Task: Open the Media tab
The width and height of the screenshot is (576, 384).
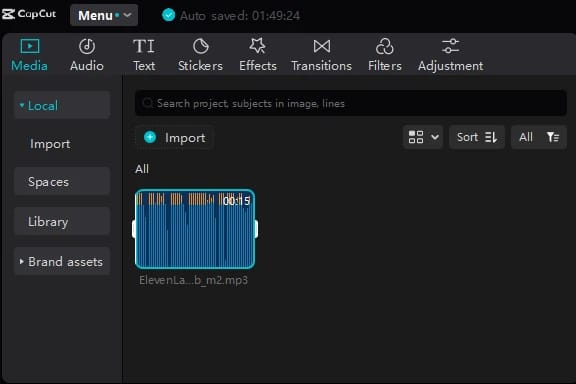Action: point(29,55)
